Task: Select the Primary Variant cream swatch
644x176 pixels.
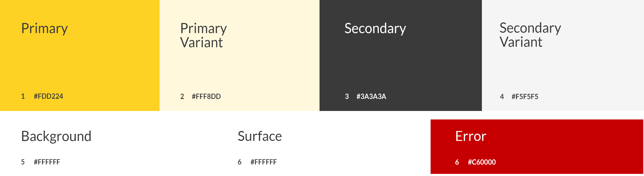Action: pos(239,55)
